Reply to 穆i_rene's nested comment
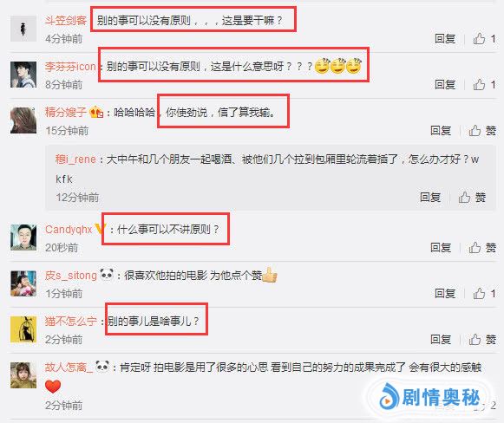This screenshot has width=504, height=423. (430, 197)
